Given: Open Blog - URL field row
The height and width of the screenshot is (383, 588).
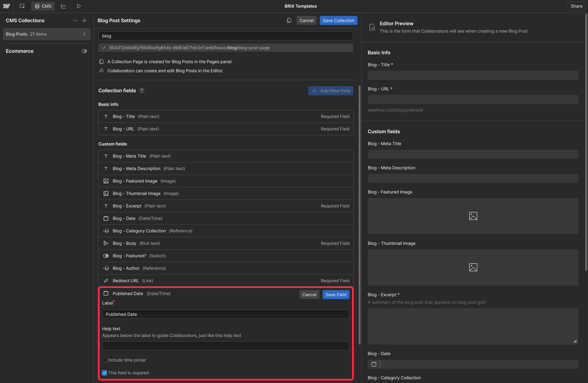Looking at the screenshot, I should tap(226, 129).
